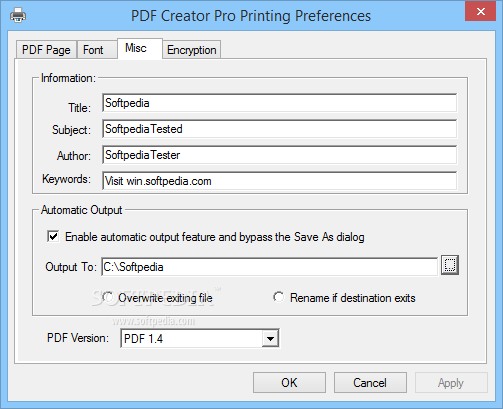Click the window title text
503x409 pixels.
tap(251, 16)
